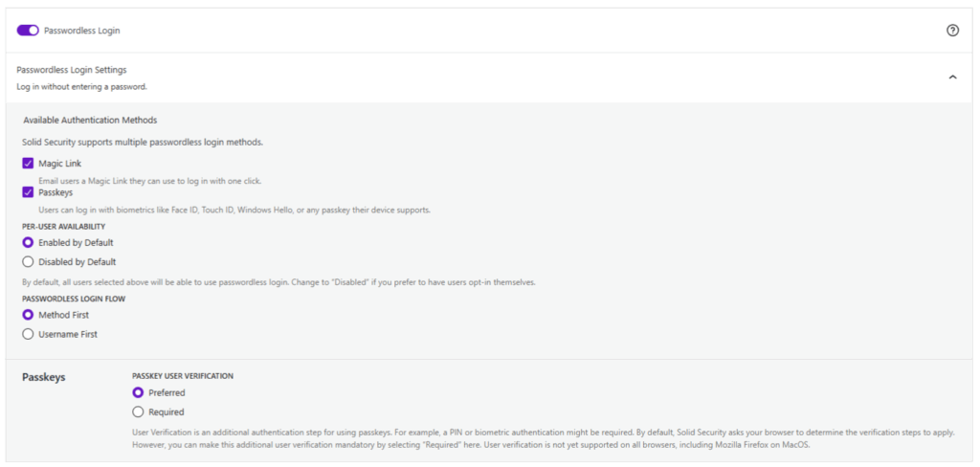This screenshot has width=980, height=467.
Task: Click the bold Passkeys section heading
Action: (x=44, y=377)
